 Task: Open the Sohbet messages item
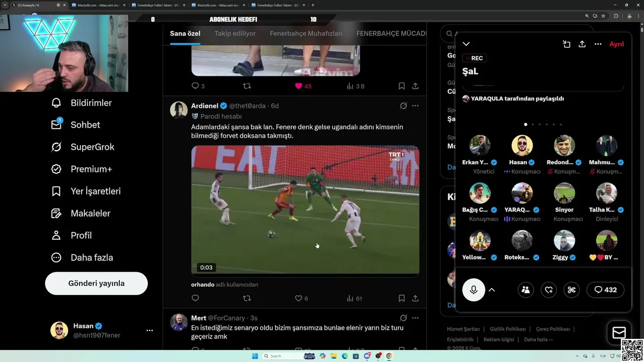pos(76,125)
